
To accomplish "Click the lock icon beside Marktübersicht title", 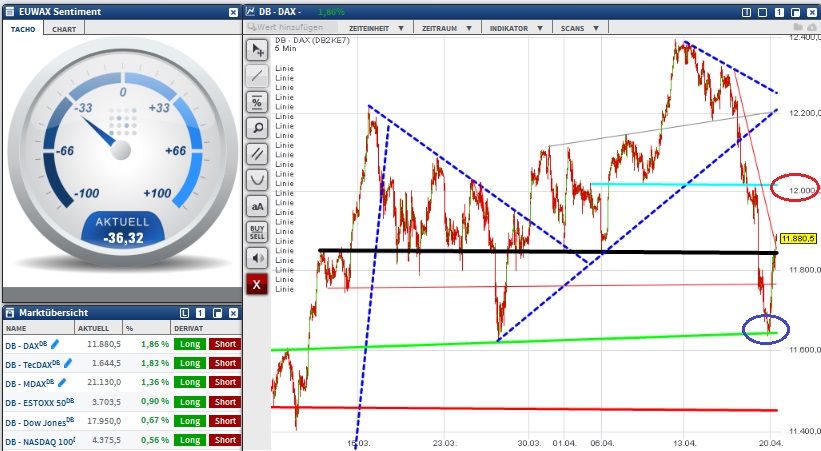I will coord(9,313).
